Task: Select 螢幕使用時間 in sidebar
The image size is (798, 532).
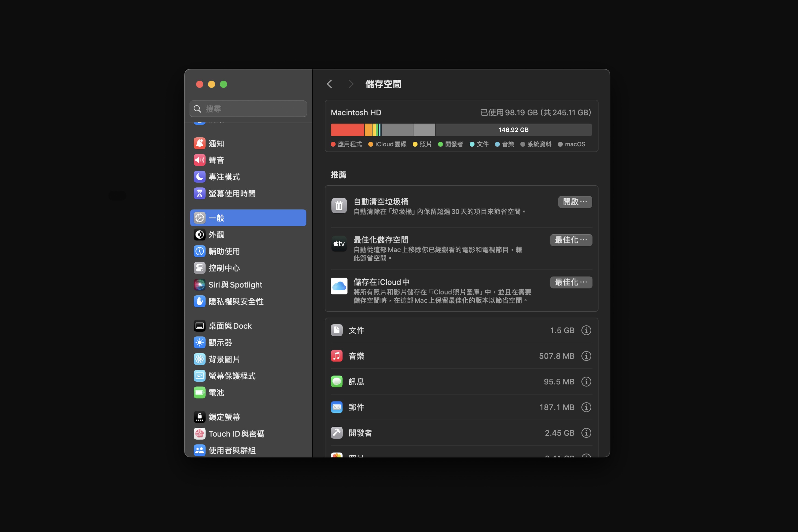Action: [232, 194]
